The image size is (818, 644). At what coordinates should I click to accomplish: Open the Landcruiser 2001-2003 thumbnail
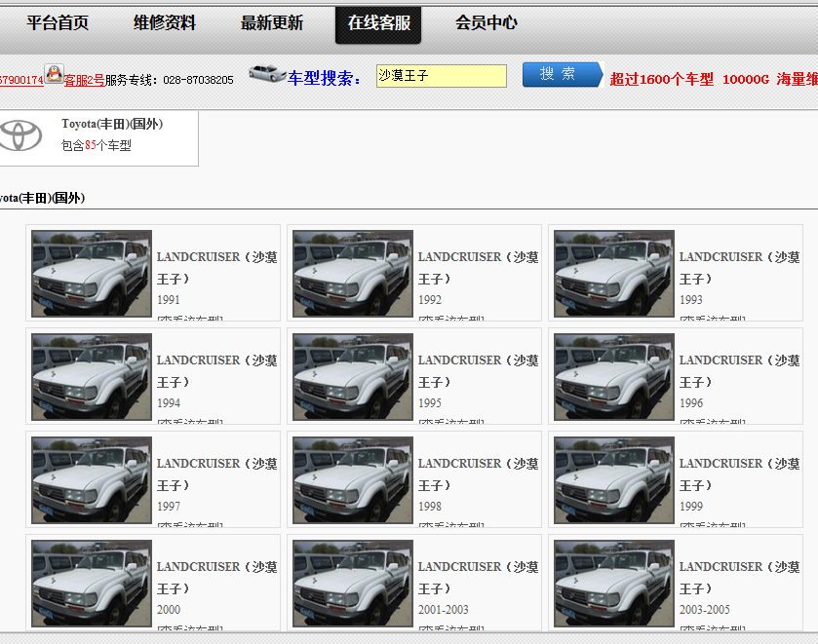pos(353,584)
